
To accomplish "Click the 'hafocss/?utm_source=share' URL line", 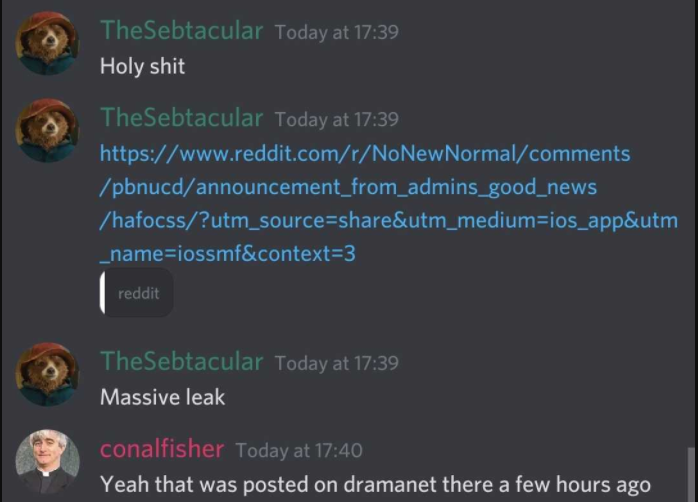I will click(x=389, y=220).
